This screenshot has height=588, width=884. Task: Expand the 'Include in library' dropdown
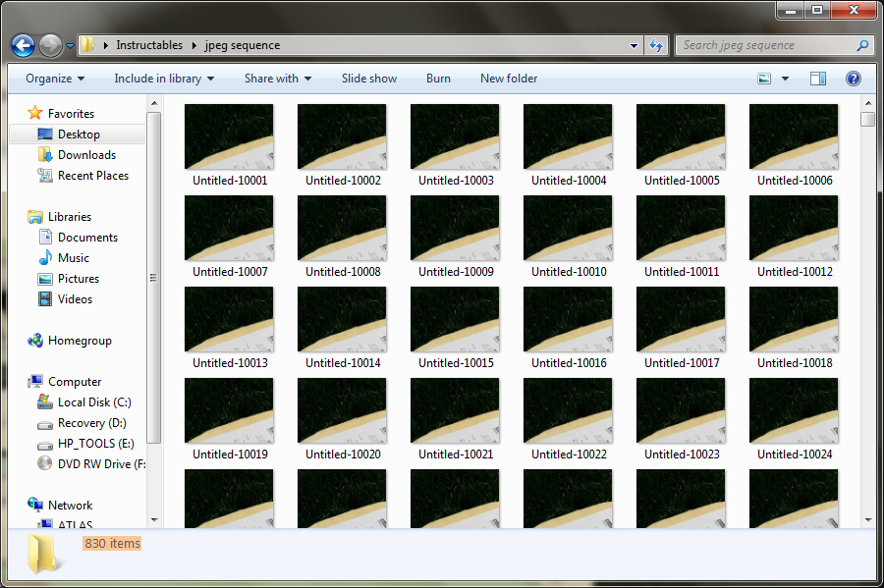click(x=163, y=78)
